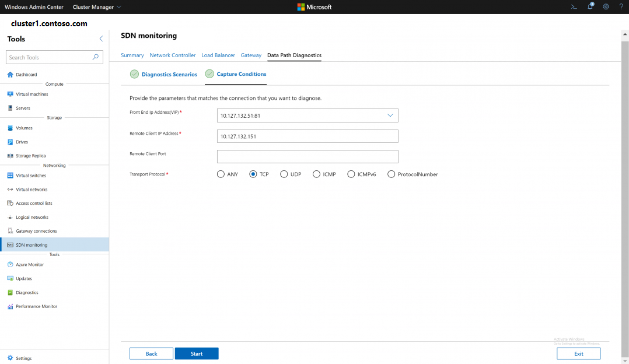This screenshot has width=629, height=364.
Task: Click the Remote Client Port field
Action: (x=307, y=157)
